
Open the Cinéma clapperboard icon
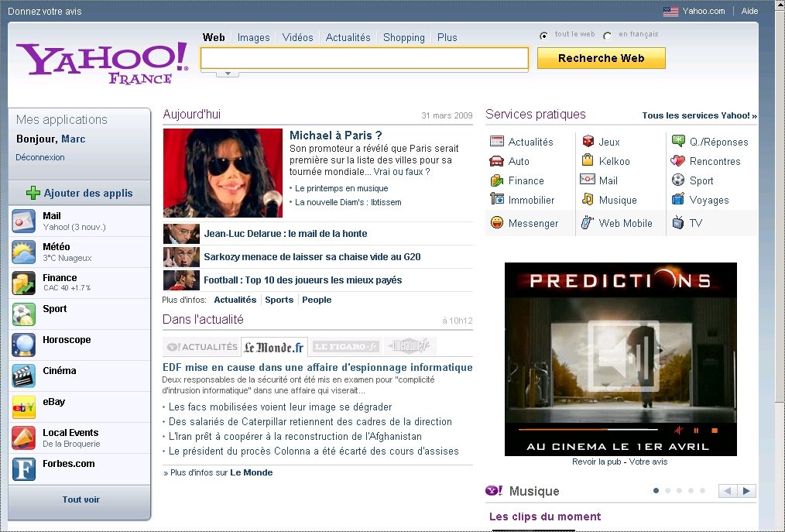(23, 376)
